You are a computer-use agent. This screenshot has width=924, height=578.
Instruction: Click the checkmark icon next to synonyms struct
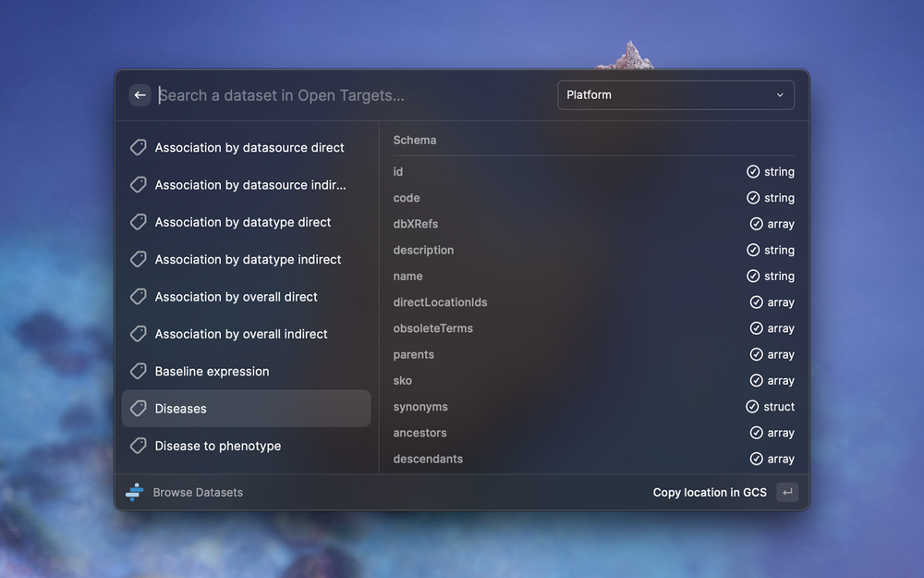point(752,407)
